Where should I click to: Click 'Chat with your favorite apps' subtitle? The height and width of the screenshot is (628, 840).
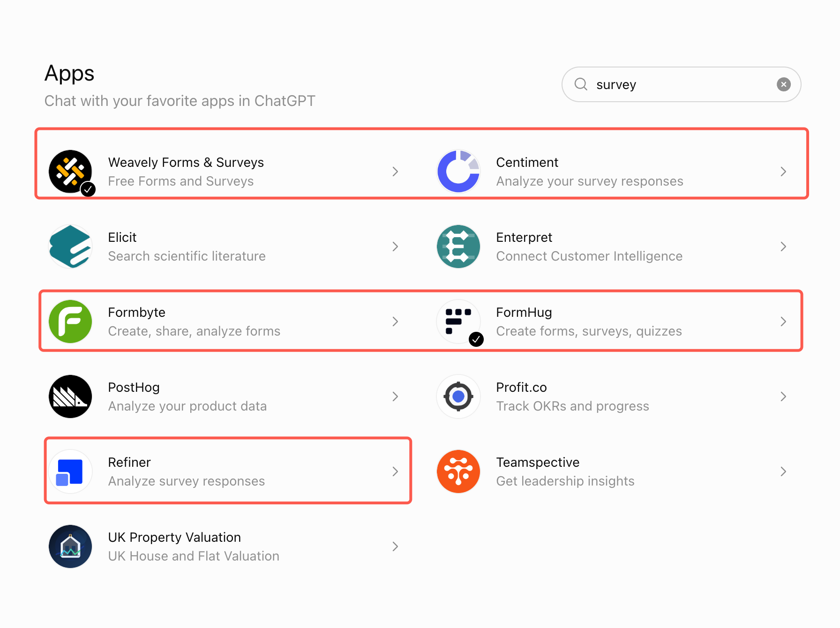[180, 101]
